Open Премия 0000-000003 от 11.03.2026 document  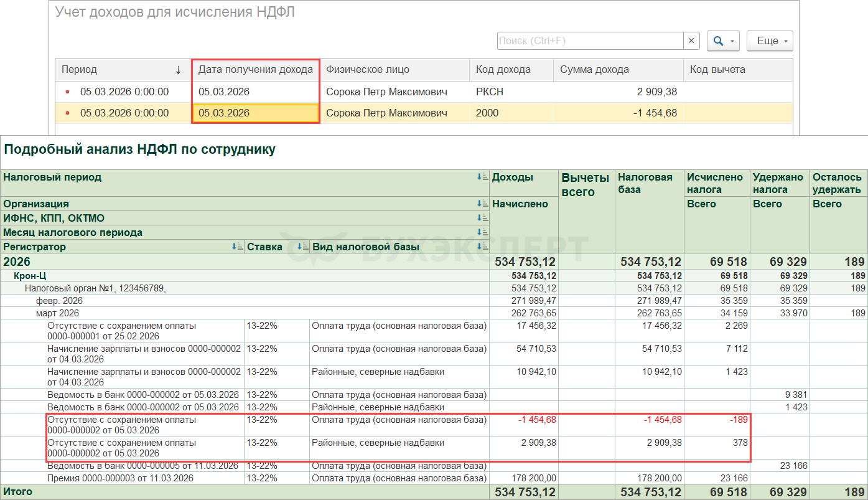tap(120, 478)
